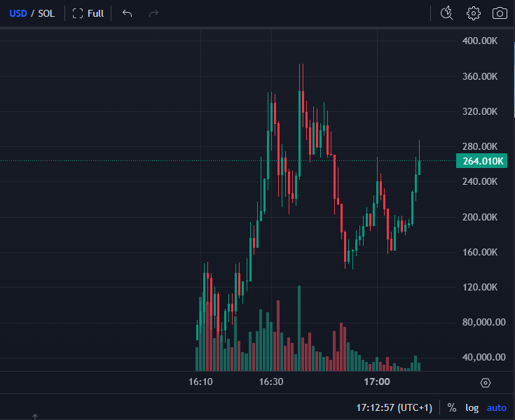515x420 pixels.
Task: Click the latest green candle near 264K
Action: tap(419, 167)
